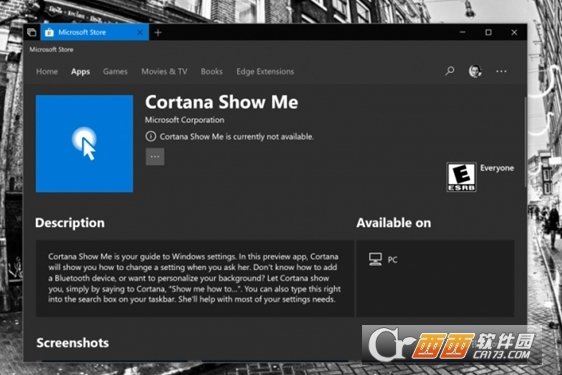Screen dimensions: 562x375
Task: Close the Microsoft Store tab
Action: coord(140,33)
